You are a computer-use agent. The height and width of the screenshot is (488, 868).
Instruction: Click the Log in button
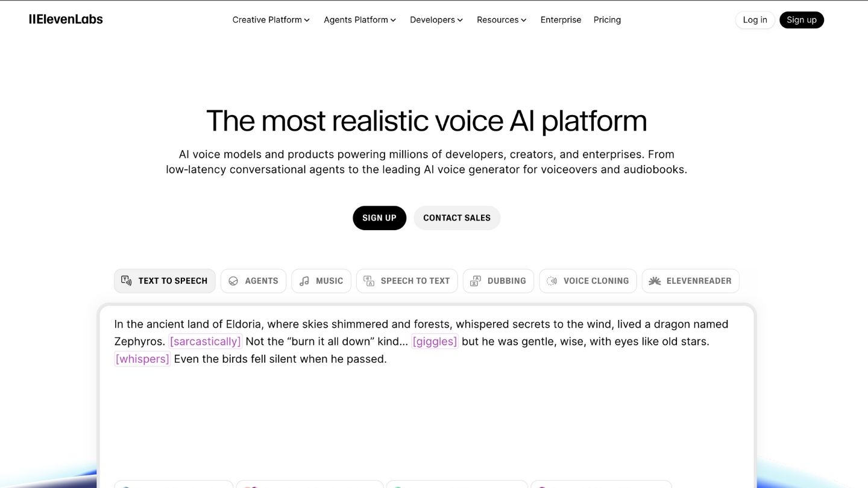[755, 20]
